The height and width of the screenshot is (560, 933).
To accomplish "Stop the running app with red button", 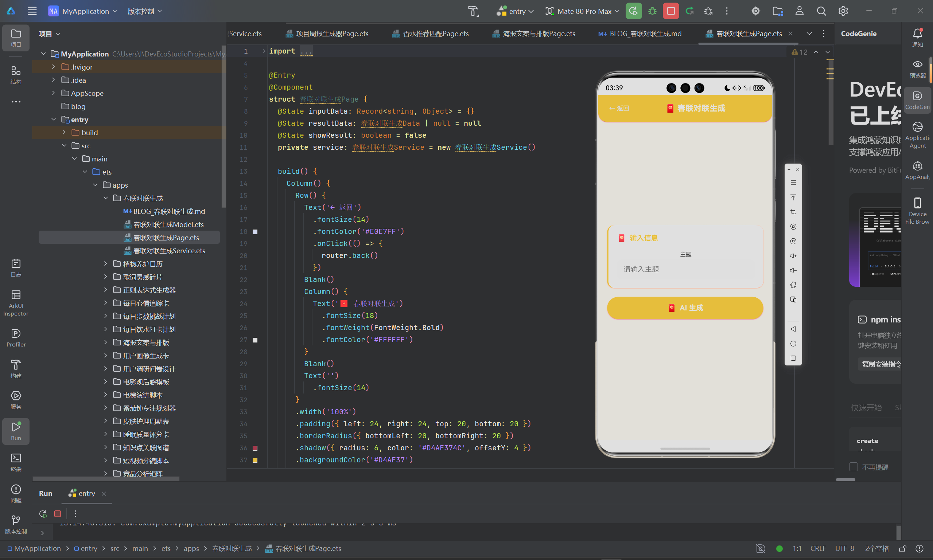I will (x=671, y=11).
